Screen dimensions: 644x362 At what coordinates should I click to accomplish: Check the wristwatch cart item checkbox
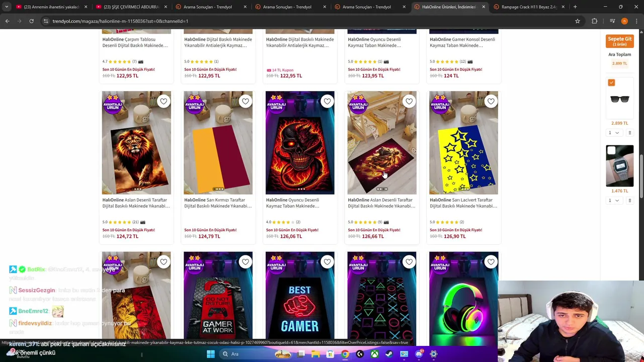pos(611,150)
